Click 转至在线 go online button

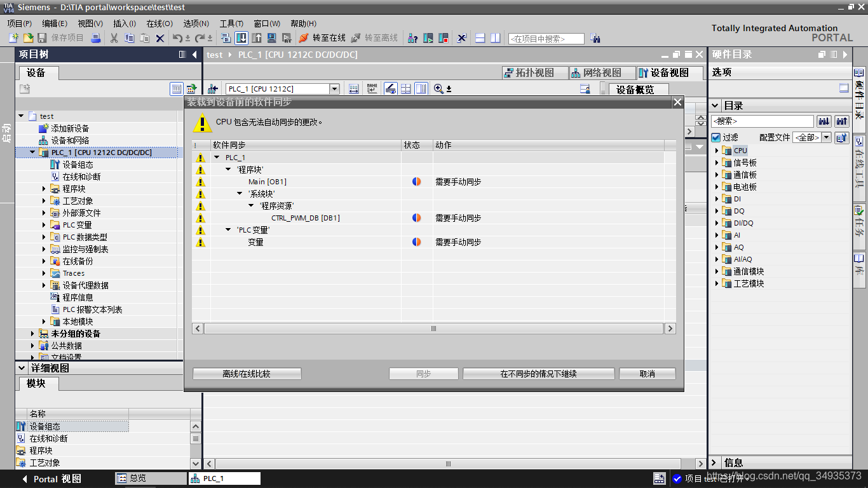[x=322, y=38]
